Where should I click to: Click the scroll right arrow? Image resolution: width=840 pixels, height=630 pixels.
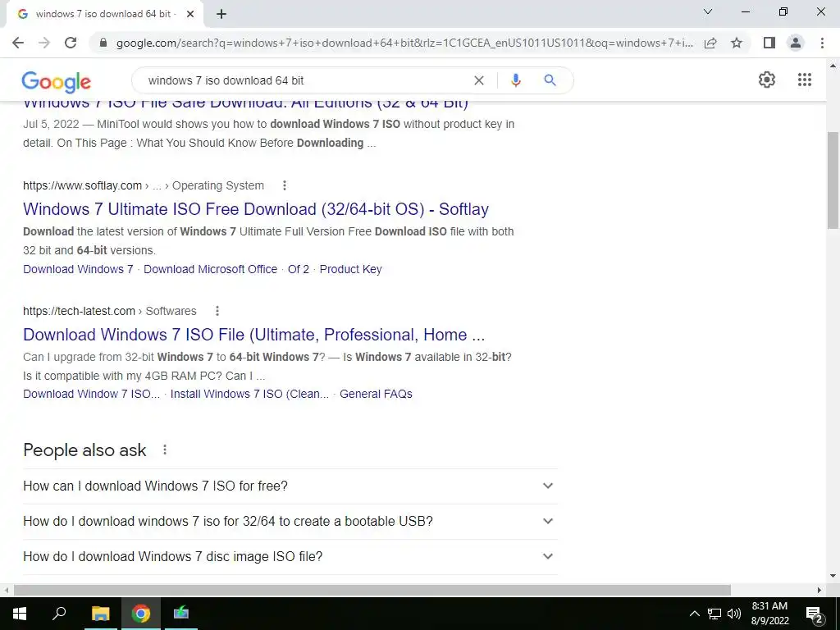tap(819, 590)
